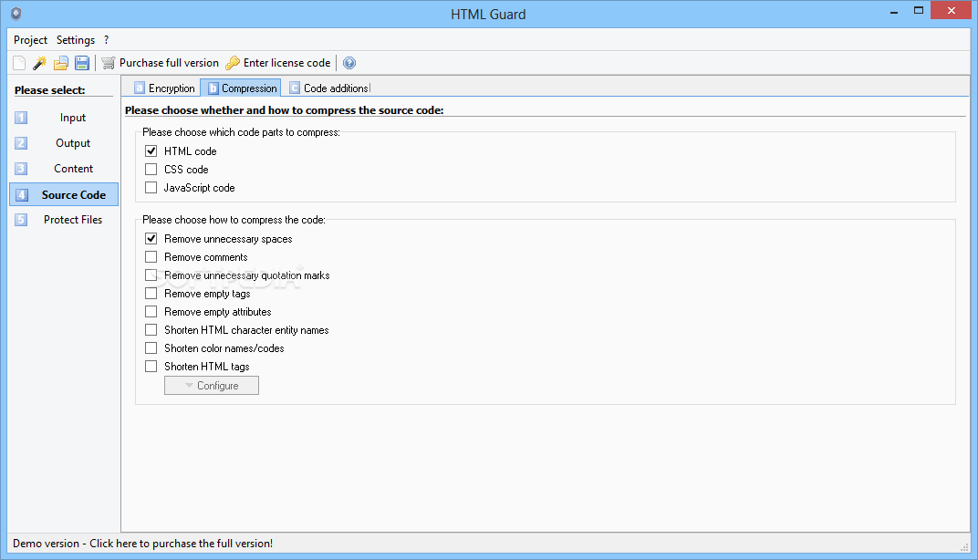978x560 pixels.
Task: Maximize the HTML Guard window
Action: 918,11
